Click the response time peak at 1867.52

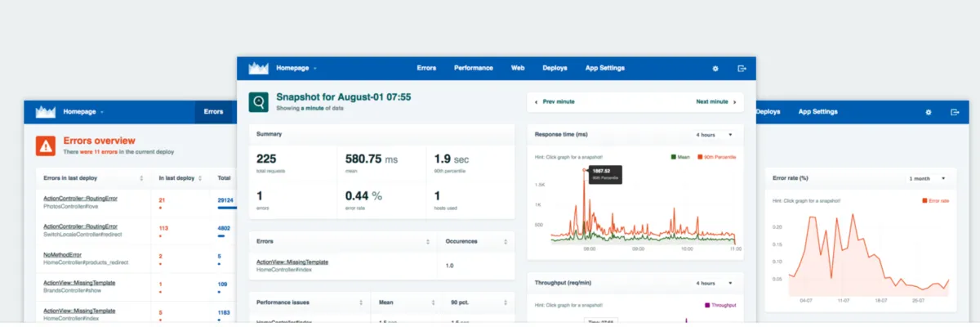(585, 170)
